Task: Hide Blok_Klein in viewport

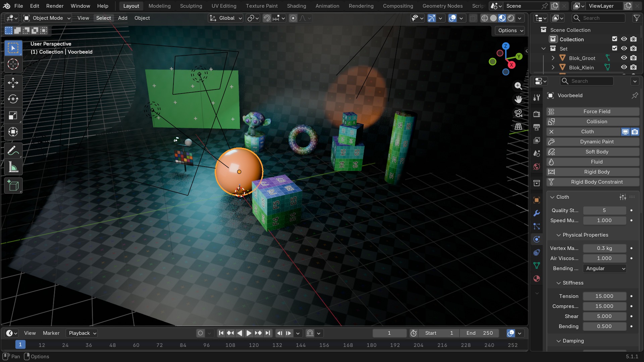Action: coord(624,67)
